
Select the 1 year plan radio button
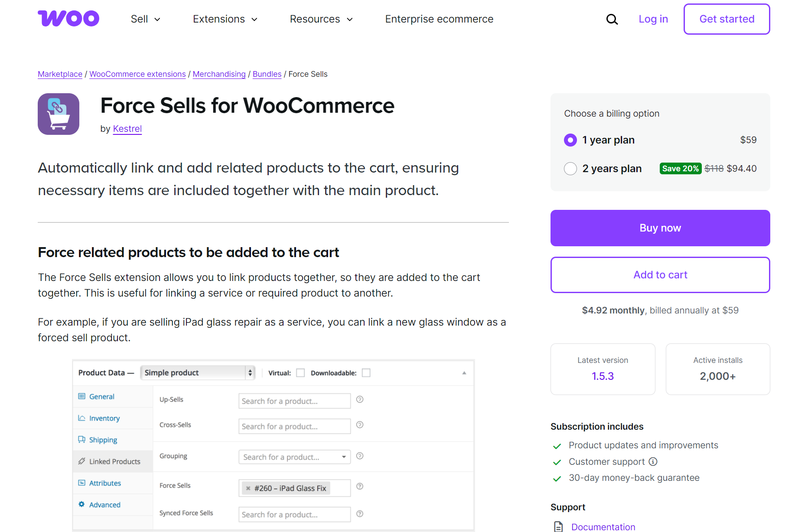[x=570, y=140]
